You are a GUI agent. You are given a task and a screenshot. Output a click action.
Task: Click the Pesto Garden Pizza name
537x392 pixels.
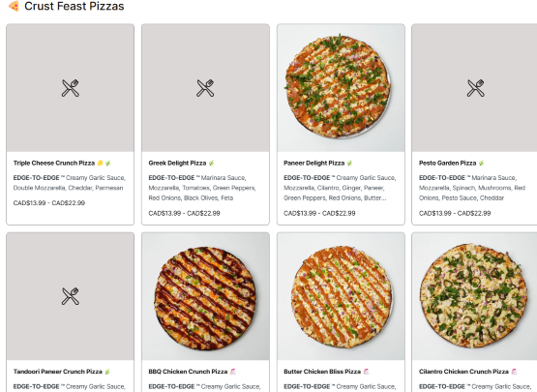tap(448, 164)
